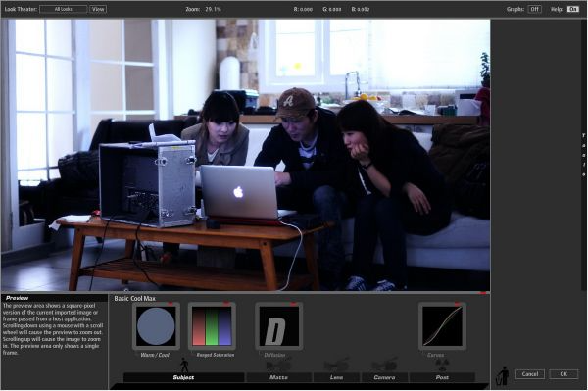Click the Zoom percentage value
This screenshot has width=588, height=391.
click(x=213, y=9)
